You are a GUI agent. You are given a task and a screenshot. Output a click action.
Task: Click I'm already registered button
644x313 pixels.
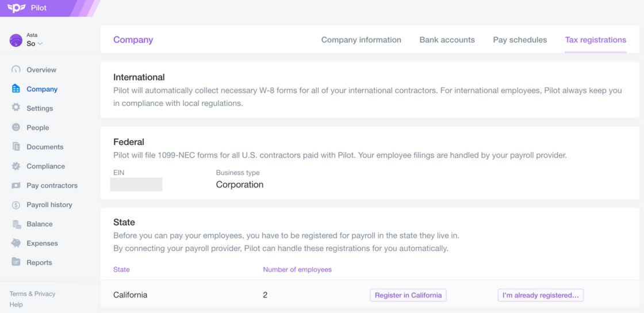(540, 295)
